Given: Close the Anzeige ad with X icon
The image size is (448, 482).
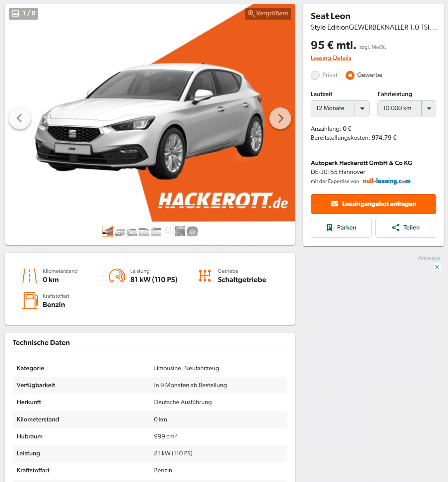Looking at the screenshot, I should pos(437,267).
